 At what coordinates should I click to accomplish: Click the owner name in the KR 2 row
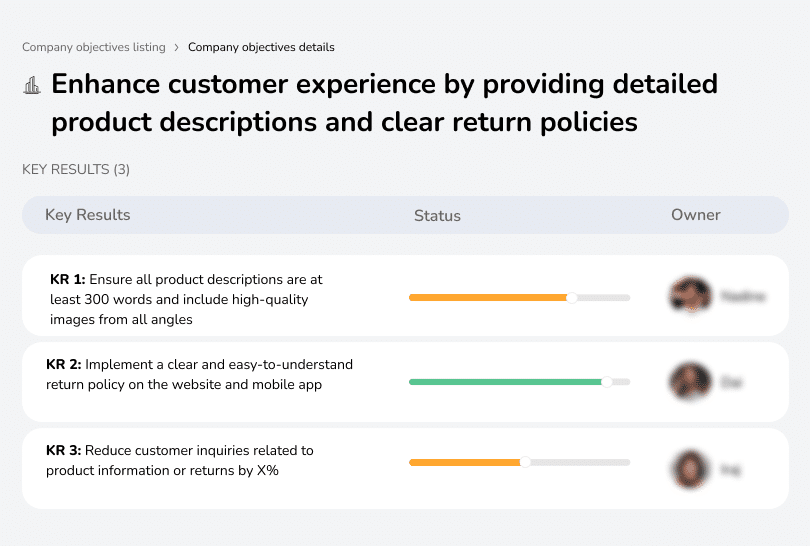point(731,381)
